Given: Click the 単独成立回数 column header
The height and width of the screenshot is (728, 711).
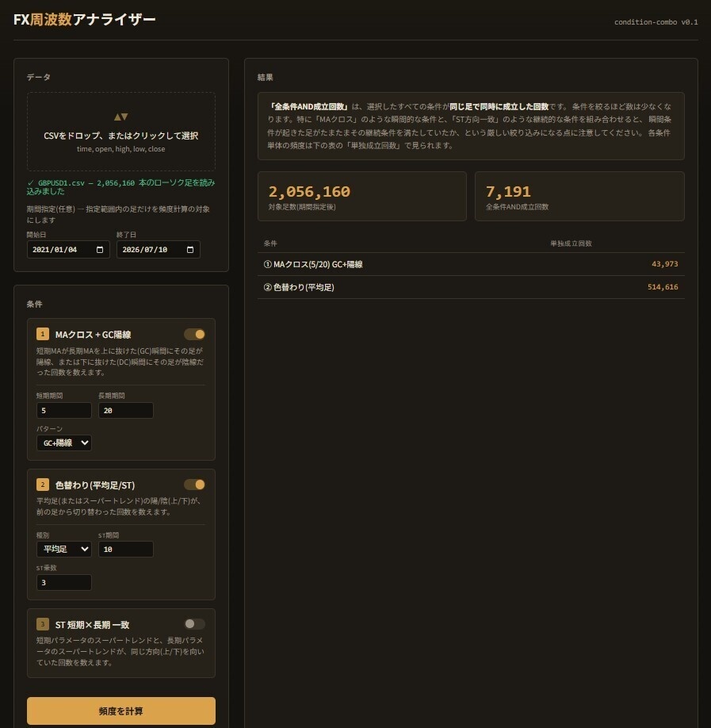Looking at the screenshot, I should pyautogui.click(x=571, y=243).
